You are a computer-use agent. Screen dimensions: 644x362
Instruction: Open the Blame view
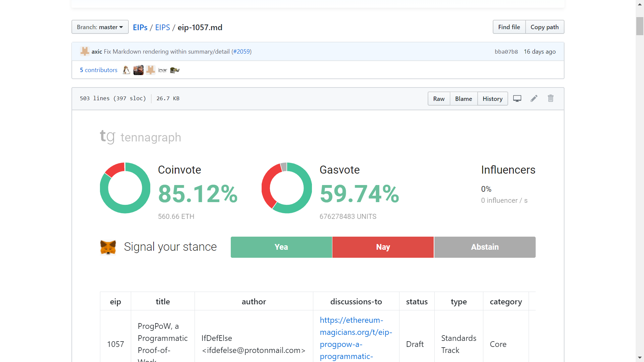click(x=464, y=99)
